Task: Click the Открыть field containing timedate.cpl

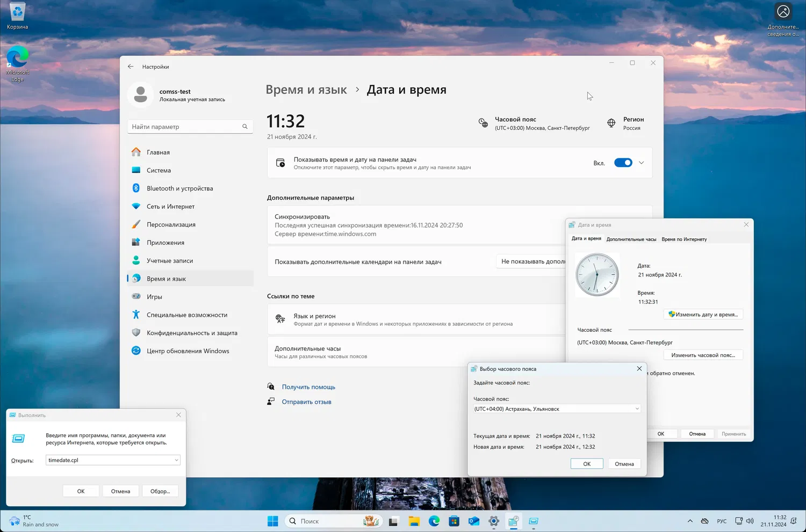Action: tap(113, 460)
